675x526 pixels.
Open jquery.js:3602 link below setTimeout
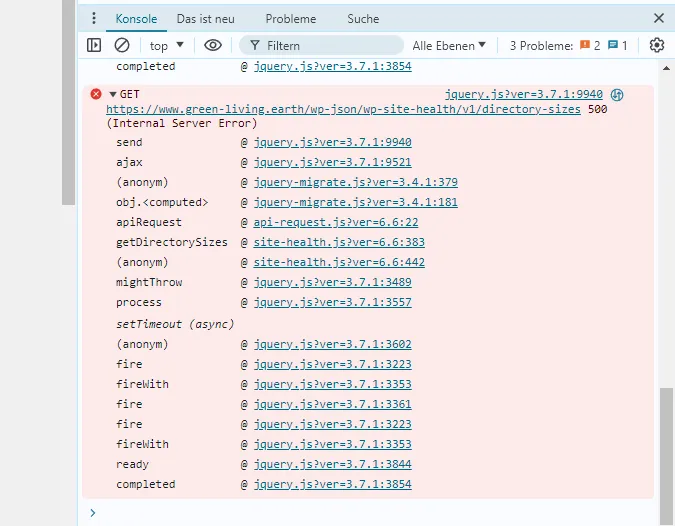(x=332, y=344)
